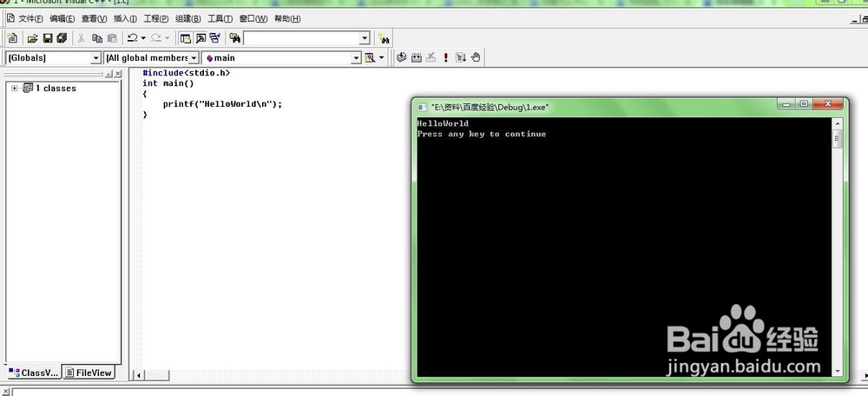Screen dimensions: 868x396
Task: Open the 工具(T) menu
Action: [x=220, y=19]
